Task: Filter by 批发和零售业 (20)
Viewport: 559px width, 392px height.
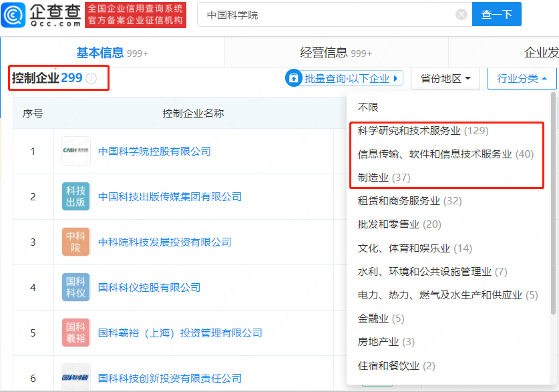Action: 399,224
